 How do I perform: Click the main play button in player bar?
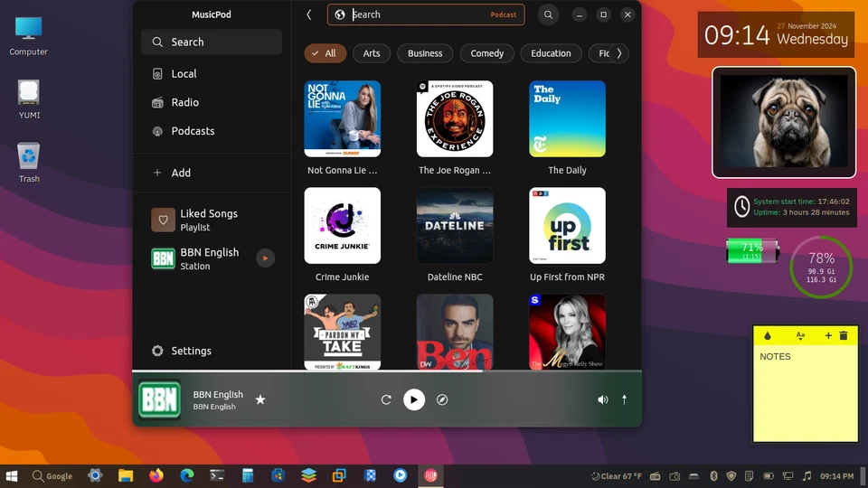tap(414, 399)
